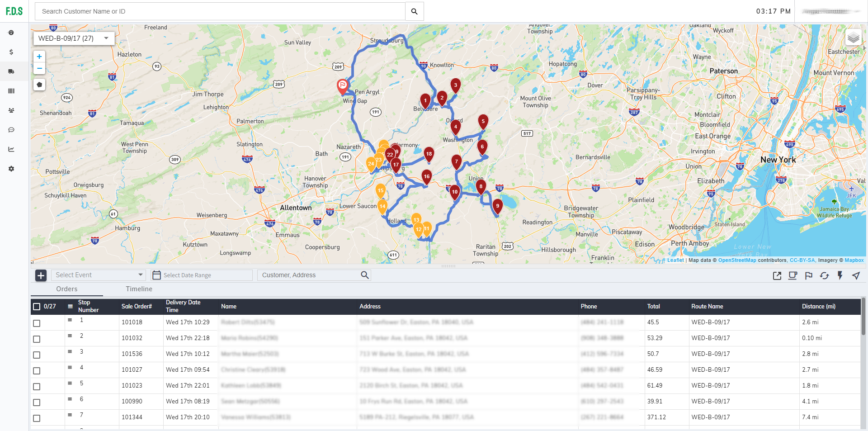This screenshot has height=431, width=868.
Task: Zoom in on the map
Action: [39, 57]
